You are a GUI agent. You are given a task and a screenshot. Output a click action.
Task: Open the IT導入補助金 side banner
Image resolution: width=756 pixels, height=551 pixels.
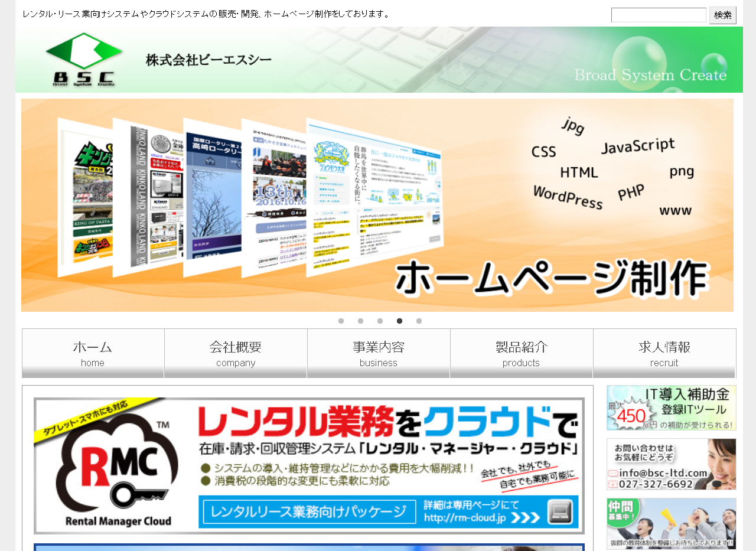672,407
